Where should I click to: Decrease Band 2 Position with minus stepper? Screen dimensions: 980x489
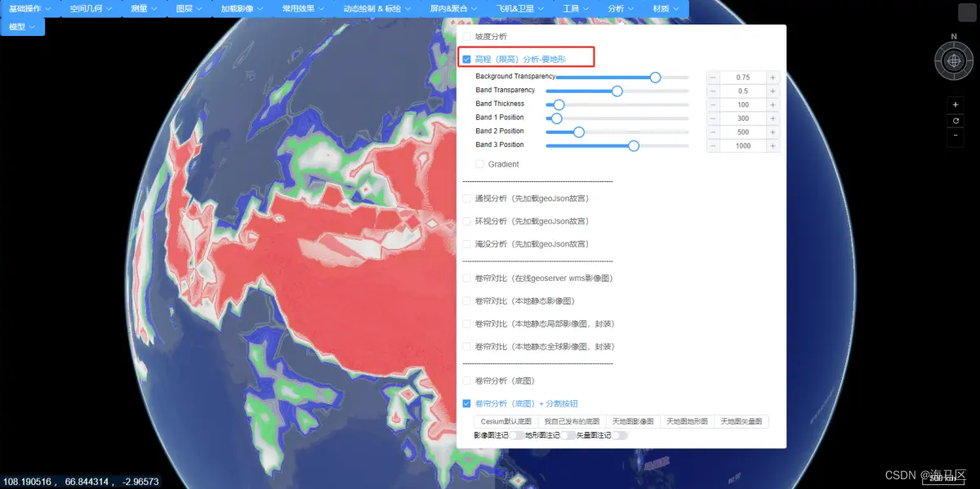(x=713, y=132)
